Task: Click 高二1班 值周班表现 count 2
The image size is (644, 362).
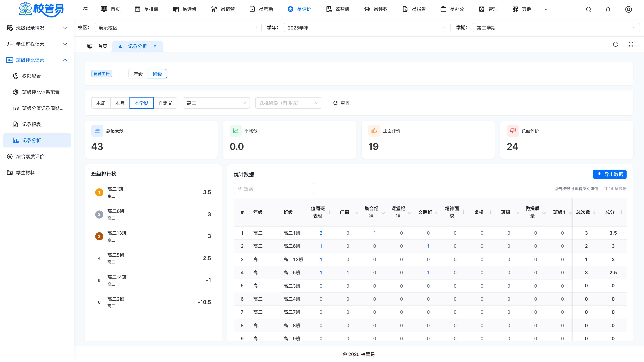Action: 321,233
